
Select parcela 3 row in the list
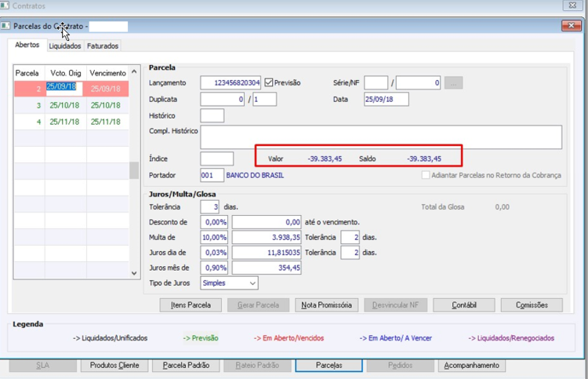[71, 105]
